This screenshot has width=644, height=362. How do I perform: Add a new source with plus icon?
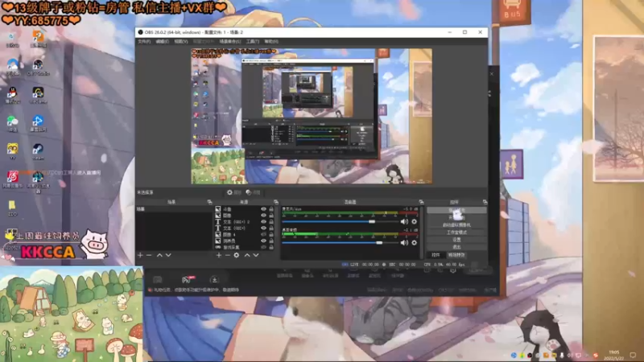pos(219,255)
